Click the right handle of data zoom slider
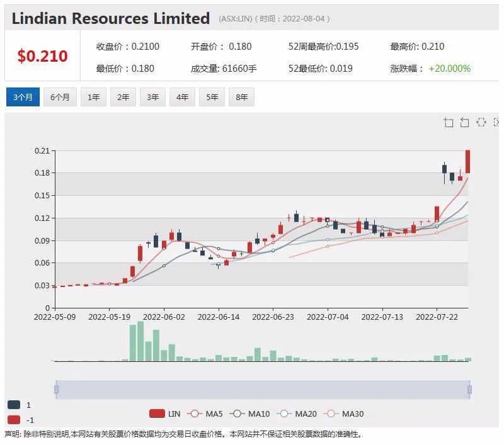This screenshot has width=504, height=445. pyautogui.click(x=469, y=390)
